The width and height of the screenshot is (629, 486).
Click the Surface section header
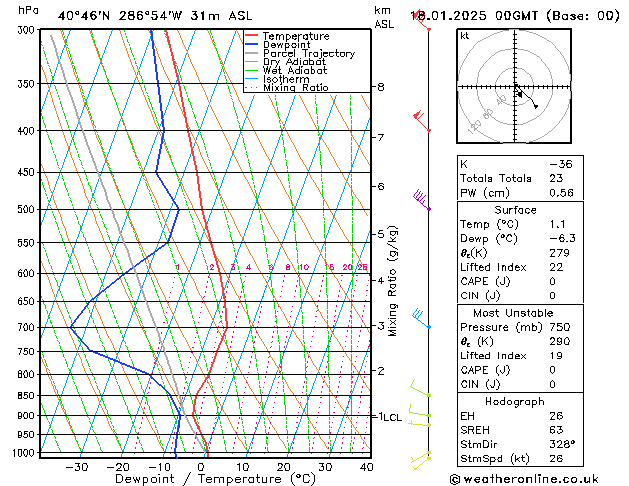[x=514, y=210]
